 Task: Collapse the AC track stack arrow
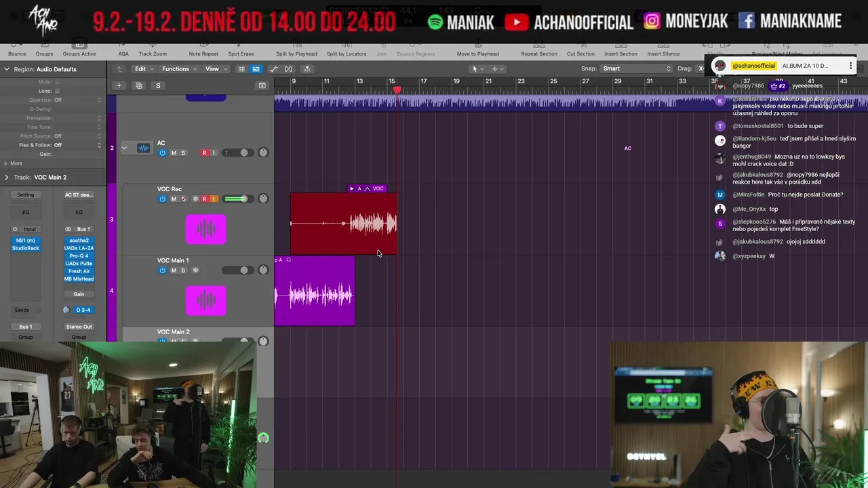(x=124, y=148)
